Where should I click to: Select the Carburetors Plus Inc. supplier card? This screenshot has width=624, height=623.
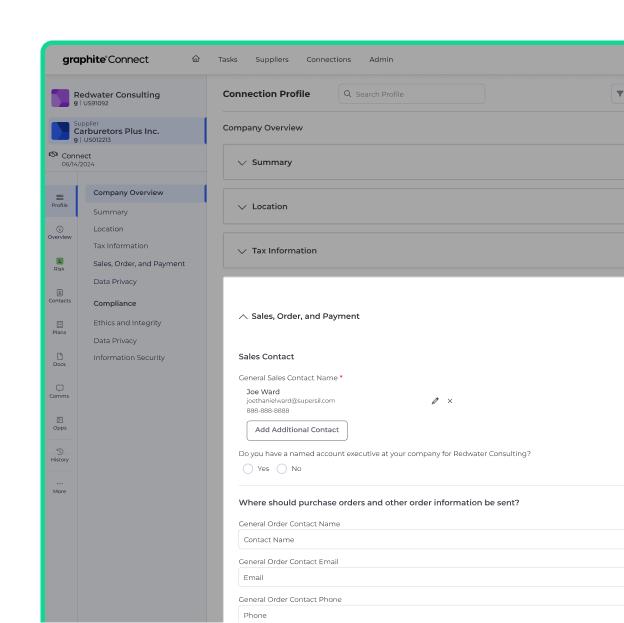point(127,131)
